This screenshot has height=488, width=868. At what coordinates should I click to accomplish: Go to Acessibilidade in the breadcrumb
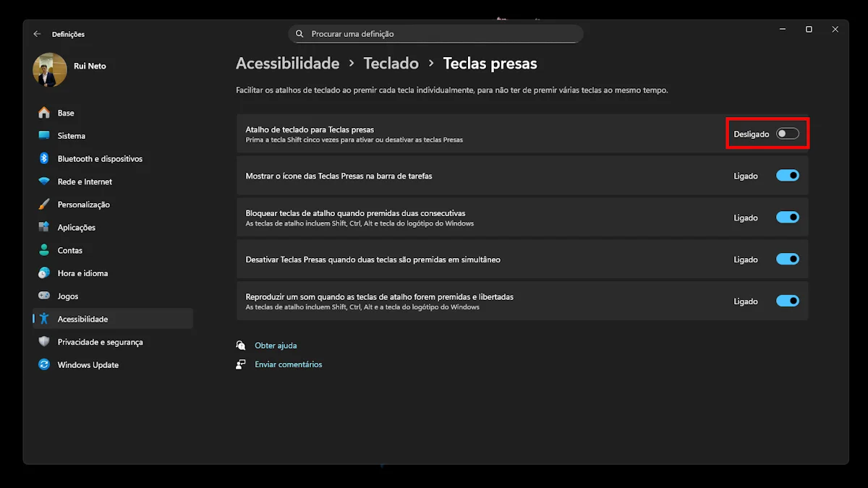(287, 64)
